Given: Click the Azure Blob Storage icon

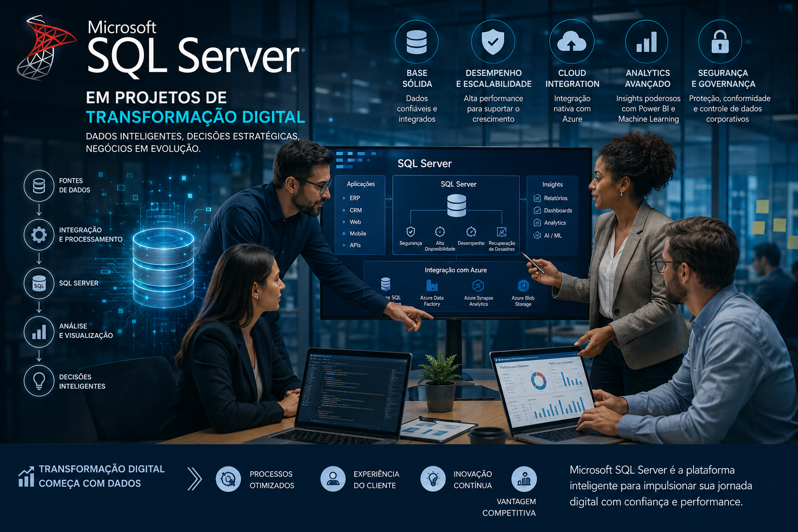Looking at the screenshot, I should (x=523, y=286).
